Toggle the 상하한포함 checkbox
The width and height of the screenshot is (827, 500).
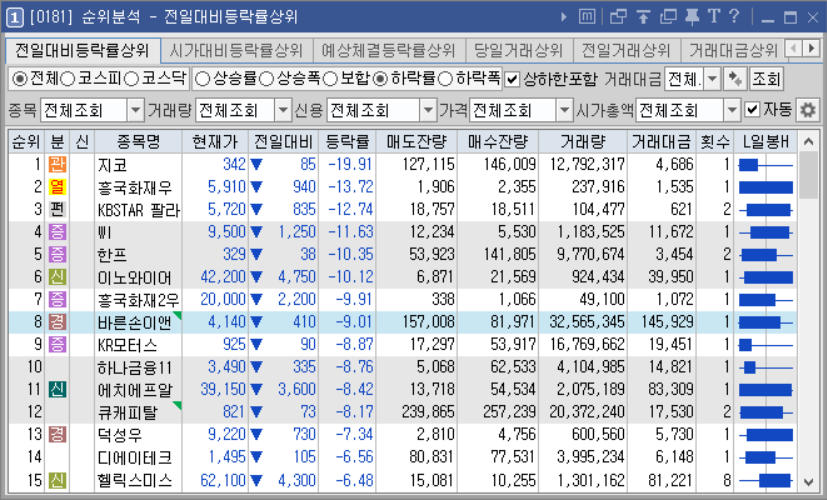(x=512, y=80)
